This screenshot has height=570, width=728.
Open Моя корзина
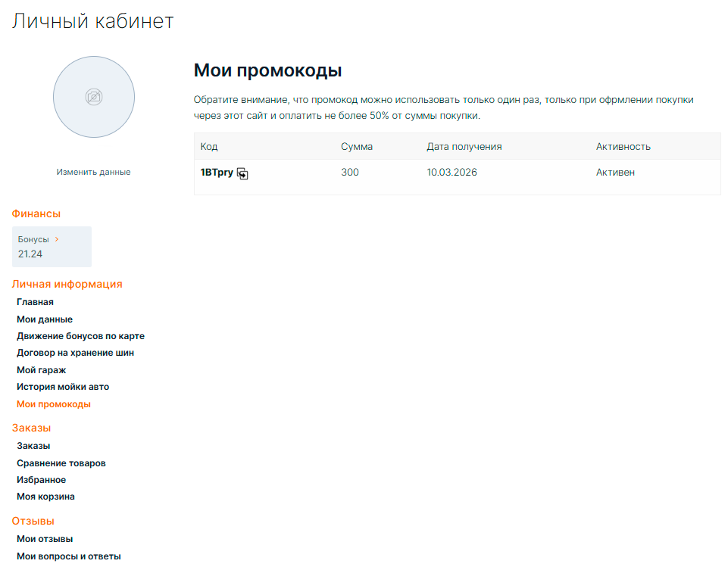pyautogui.click(x=45, y=497)
